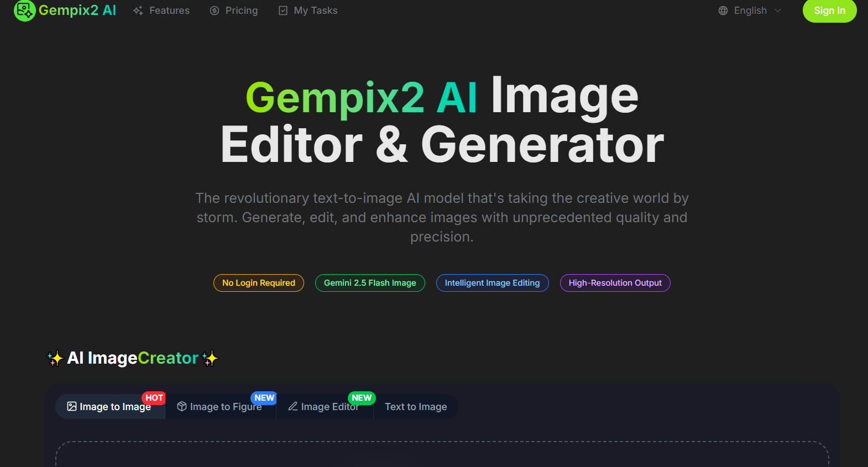Click the globe language icon

pyautogui.click(x=723, y=11)
